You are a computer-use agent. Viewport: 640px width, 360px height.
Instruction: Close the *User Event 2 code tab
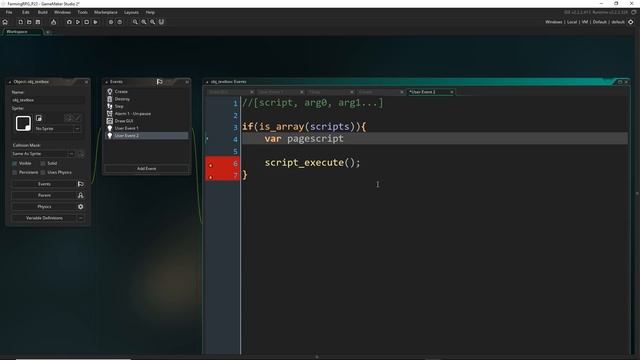[452, 92]
